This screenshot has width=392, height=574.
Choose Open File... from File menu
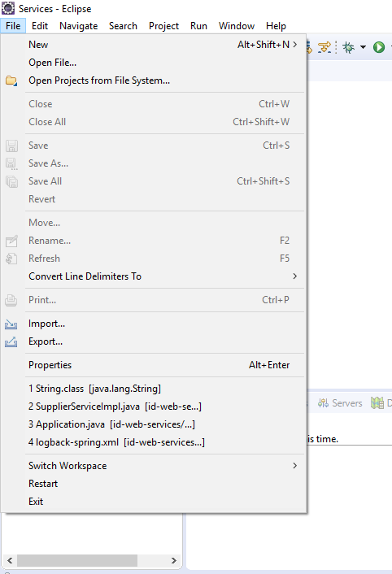[x=154, y=63]
